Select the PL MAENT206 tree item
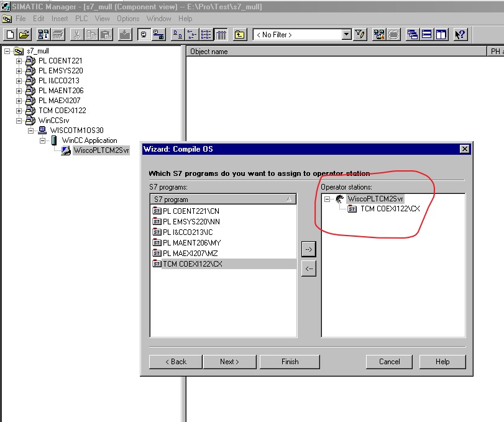504x422 pixels. tap(61, 91)
